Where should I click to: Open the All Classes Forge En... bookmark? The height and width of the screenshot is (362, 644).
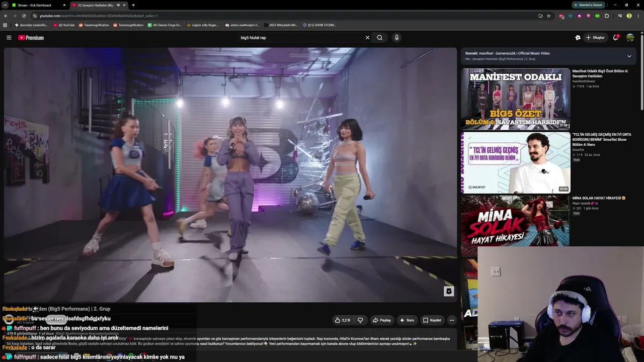click(x=165, y=25)
